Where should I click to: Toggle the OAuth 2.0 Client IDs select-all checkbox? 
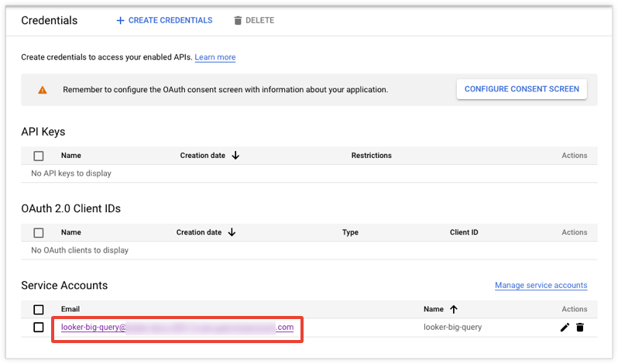click(39, 232)
